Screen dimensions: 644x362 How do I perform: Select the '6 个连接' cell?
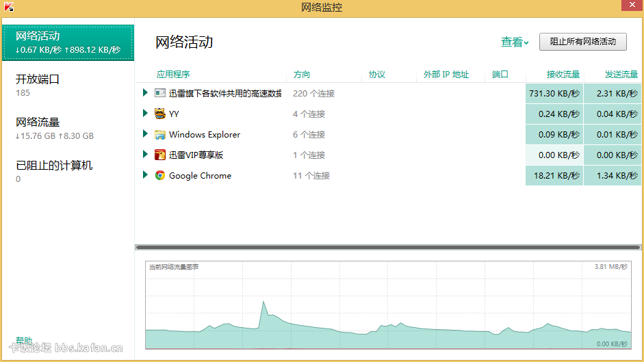[x=309, y=135]
